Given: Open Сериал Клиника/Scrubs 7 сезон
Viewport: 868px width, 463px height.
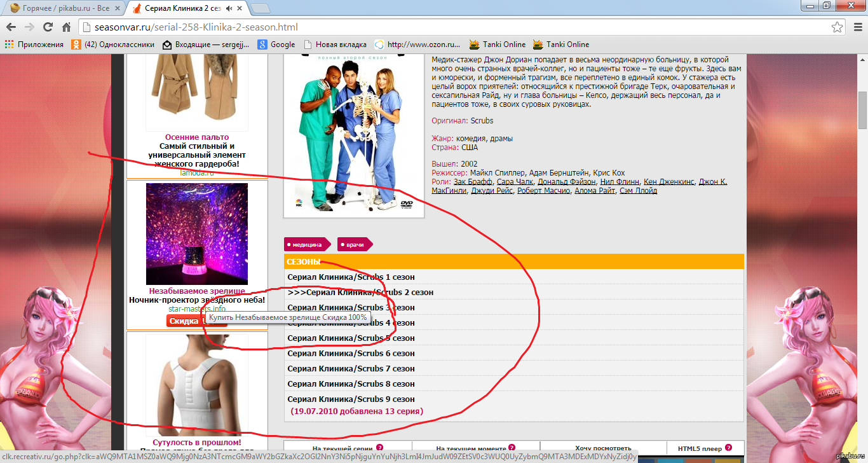Looking at the screenshot, I should 351,369.
